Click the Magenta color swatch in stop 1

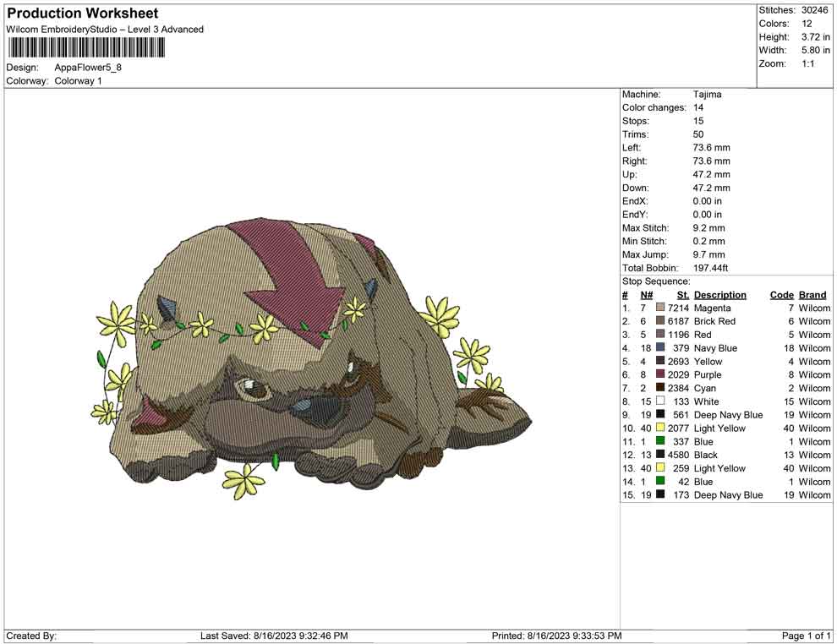[x=660, y=308]
